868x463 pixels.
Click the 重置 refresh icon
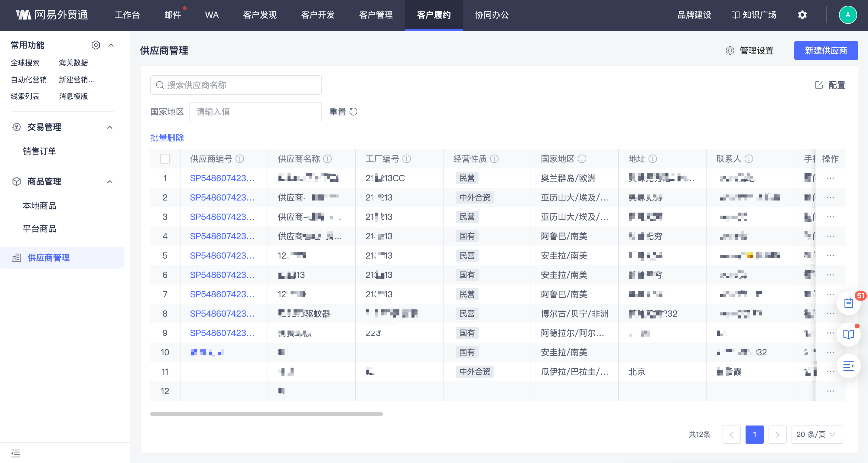[x=353, y=112]
